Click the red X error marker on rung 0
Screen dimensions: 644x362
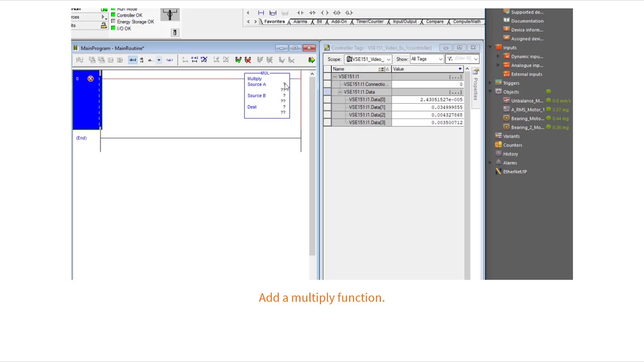pyautogui.click(x=91, y=78)
